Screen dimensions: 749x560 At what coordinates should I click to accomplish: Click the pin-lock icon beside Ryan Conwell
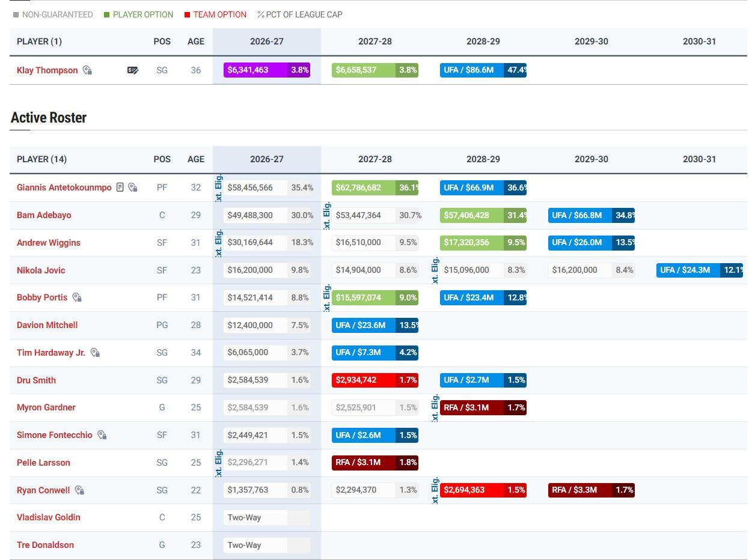[79, 490]
